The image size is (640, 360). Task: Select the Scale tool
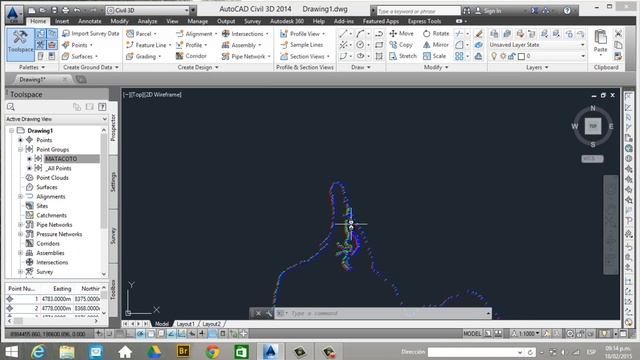point(434,56)
